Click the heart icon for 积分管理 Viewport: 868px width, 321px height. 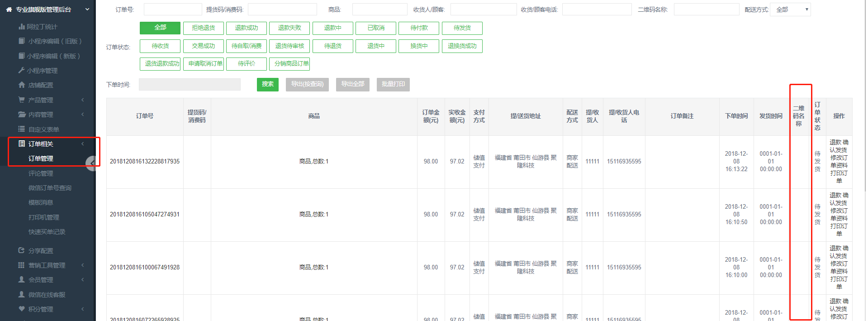tap(21, 309)
